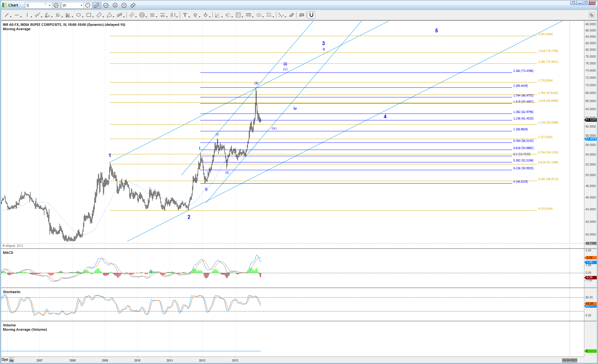Select the trend line drawing tool
The height and width of the screenshot is (364, 598).
[x=7, y=15]
